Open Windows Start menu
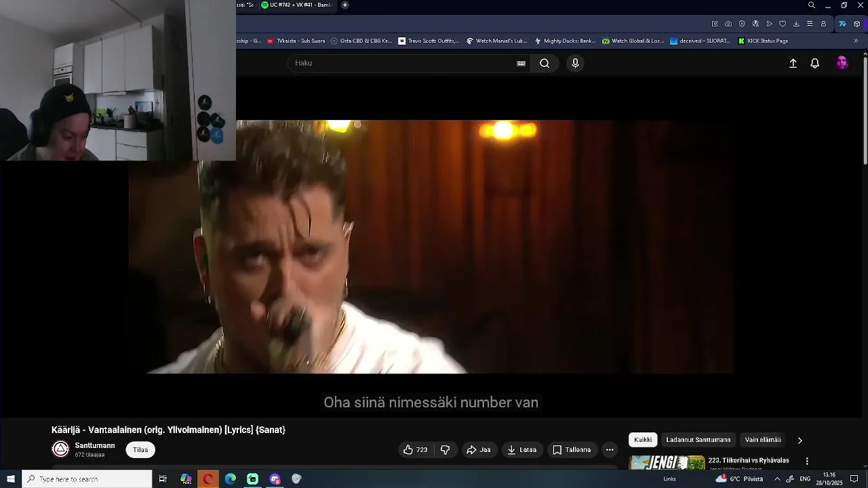Image resolution: width=868 pixels, height=488 pixels. point(10,479)
